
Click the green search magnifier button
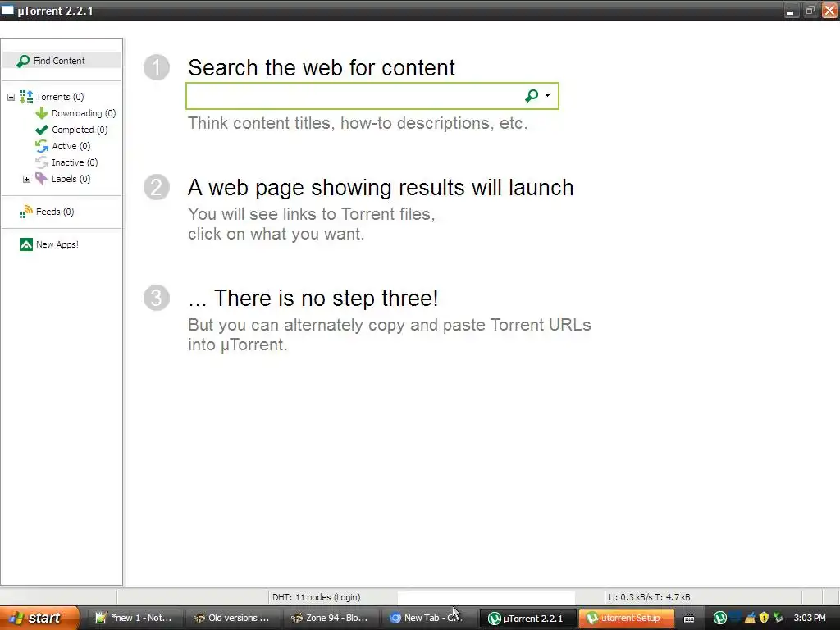click(x=532, y=96)
